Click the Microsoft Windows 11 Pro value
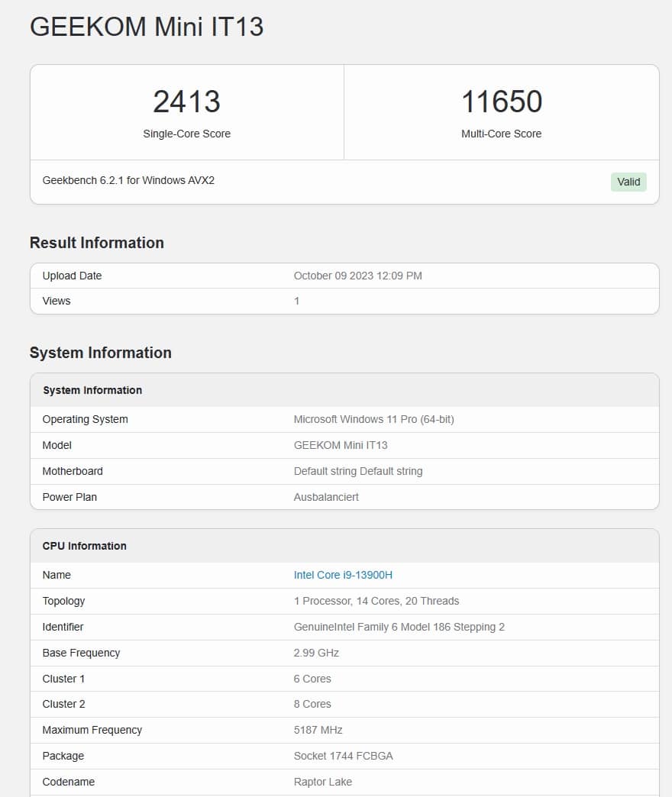This screenshot has height=797, width=672. pyautogui.click(x=373, y=419)
